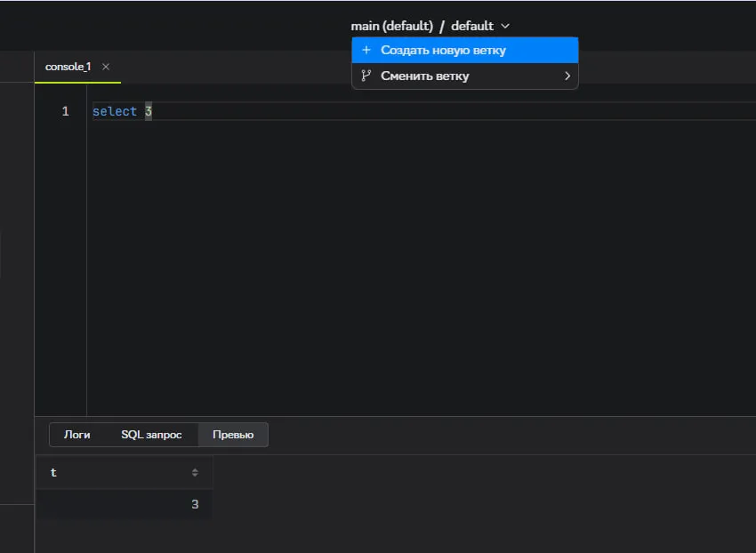The height and width of the screenshot is (553, 756).
Task: Switch to the console_1 editor tab
Action: [x=68, y=67]
